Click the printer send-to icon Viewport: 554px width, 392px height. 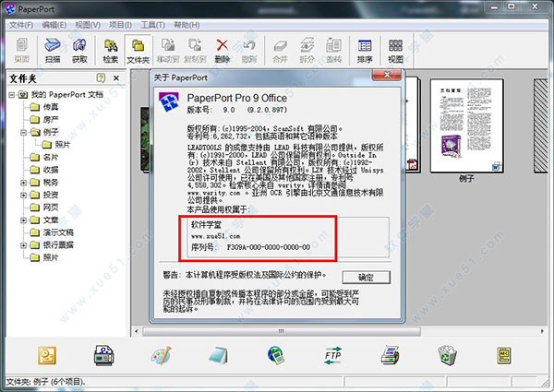pos(390,355)
